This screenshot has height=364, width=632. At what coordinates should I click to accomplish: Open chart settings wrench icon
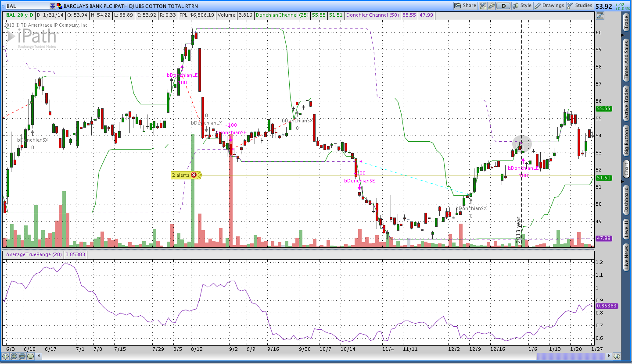tap(491, 6)
